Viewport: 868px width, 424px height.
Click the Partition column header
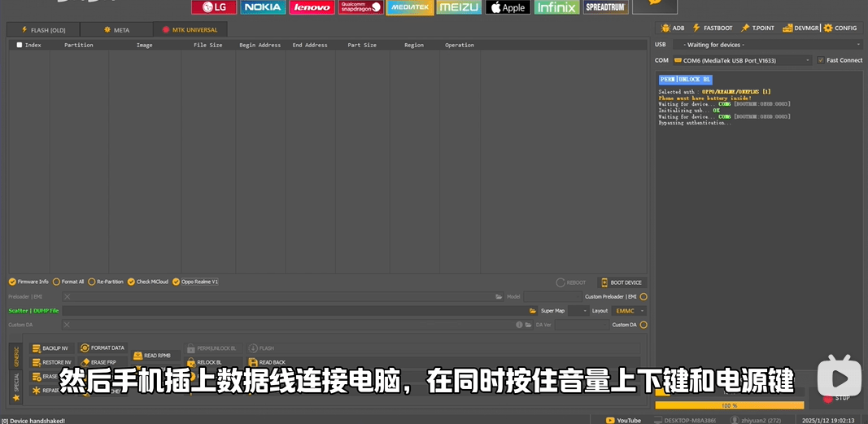tap(79, 46)
